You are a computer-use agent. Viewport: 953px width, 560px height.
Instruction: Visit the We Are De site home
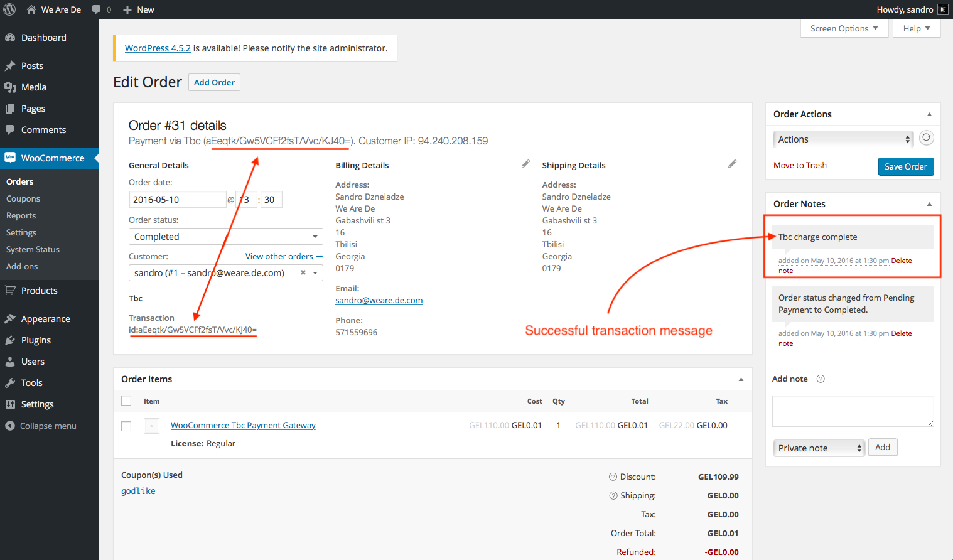click(x=54, y=9)
